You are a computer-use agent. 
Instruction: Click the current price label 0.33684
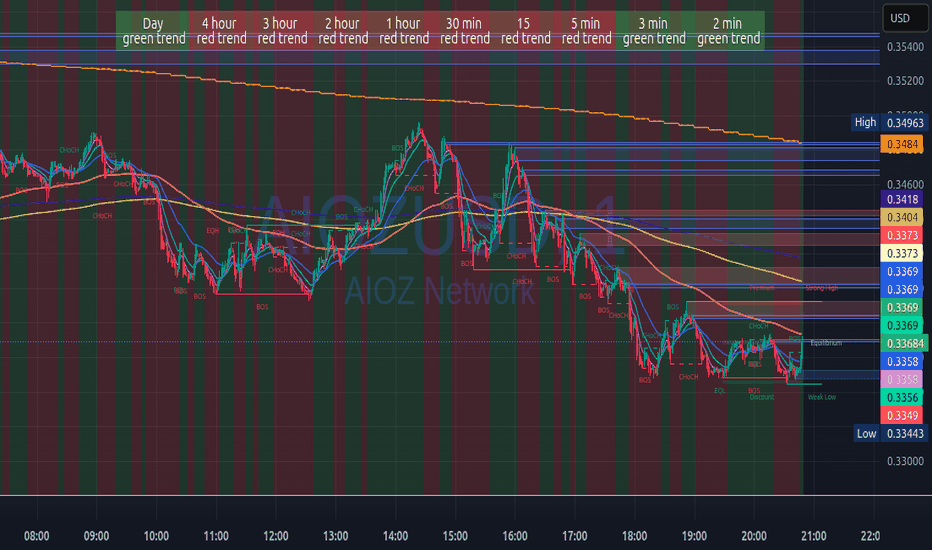click(904, 344)
